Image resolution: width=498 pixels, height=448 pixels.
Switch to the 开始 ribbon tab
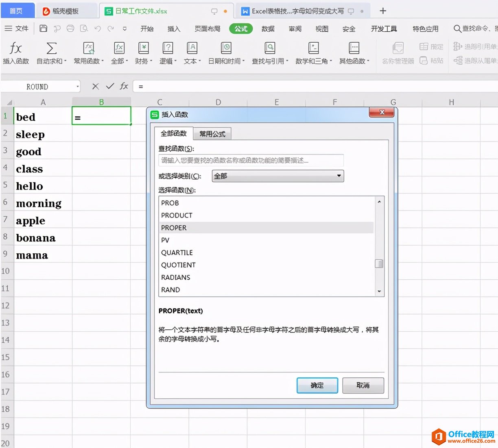coord(147,29)
